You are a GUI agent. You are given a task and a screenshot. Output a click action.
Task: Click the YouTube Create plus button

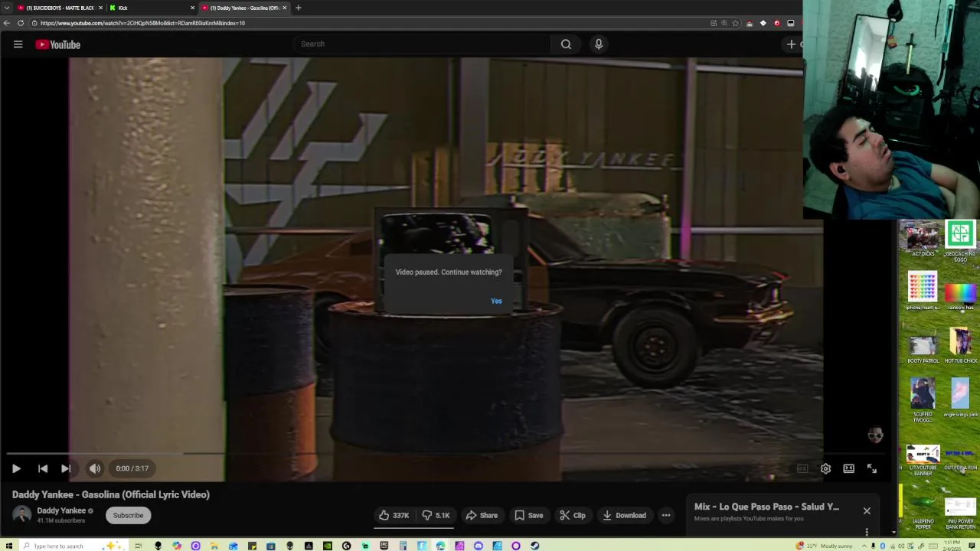792,44
